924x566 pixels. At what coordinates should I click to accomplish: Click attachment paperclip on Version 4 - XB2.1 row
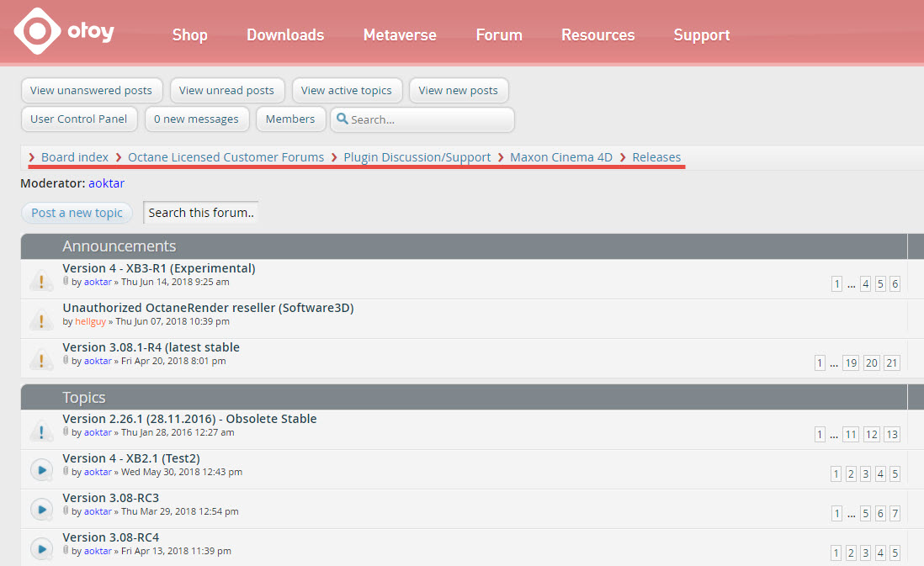66,471
